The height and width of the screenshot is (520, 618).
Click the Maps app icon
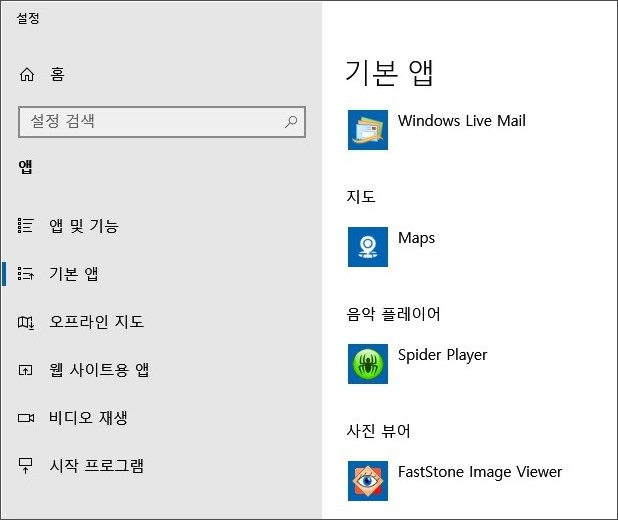(x=368, y=247)
